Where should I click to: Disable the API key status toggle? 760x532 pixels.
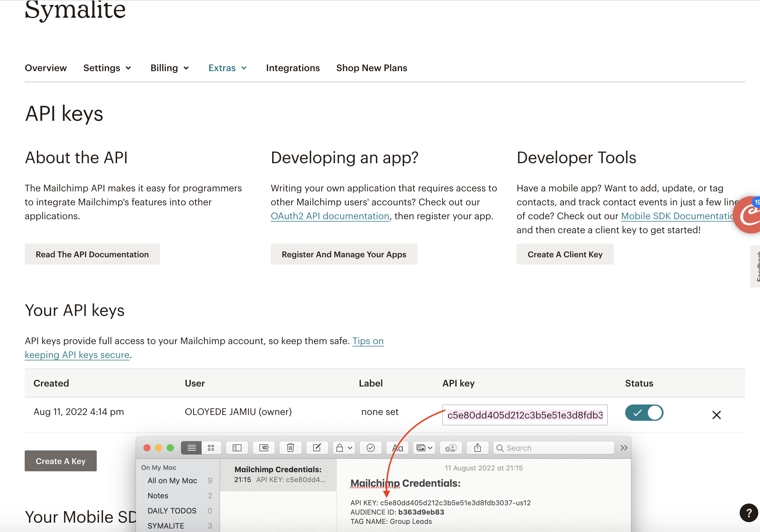[x=644, y=413]
